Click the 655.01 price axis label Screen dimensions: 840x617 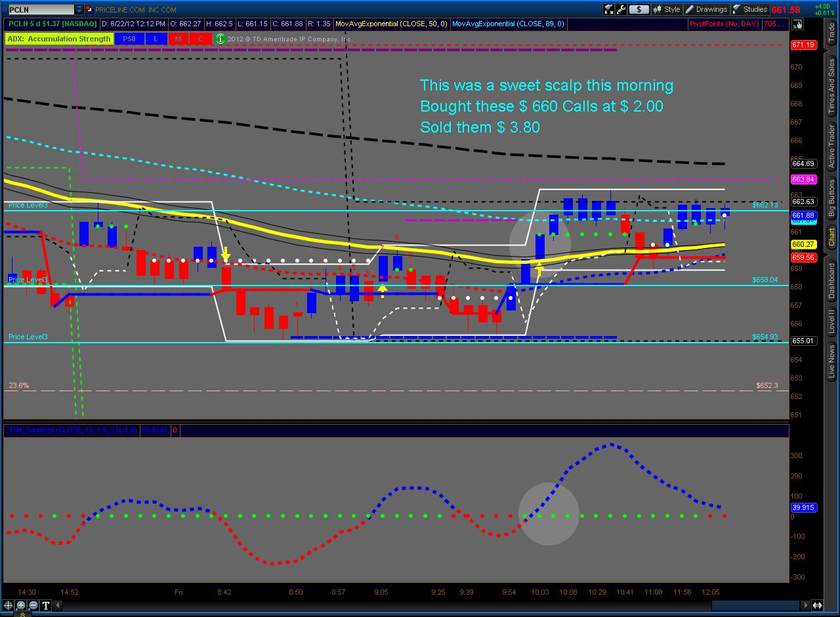click(x=803, y=341)
